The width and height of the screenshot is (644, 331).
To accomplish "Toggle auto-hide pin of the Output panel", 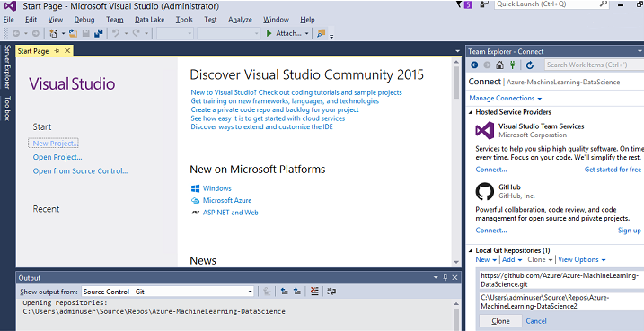I will tap(446, 278).
